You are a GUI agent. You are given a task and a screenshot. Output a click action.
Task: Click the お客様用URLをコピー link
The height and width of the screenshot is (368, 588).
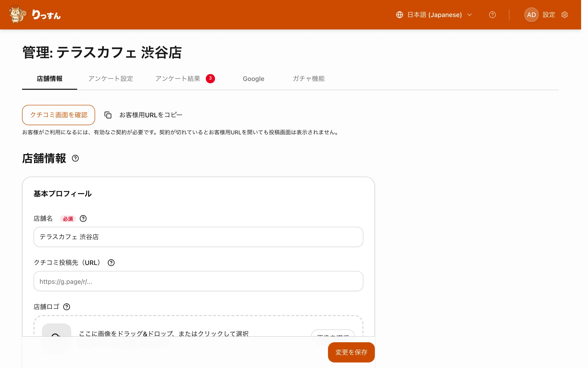click(151, 115)
